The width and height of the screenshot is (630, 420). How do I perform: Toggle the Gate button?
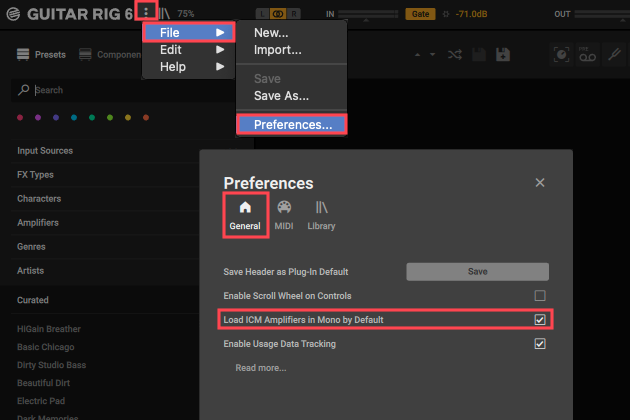tap(420, 14)
